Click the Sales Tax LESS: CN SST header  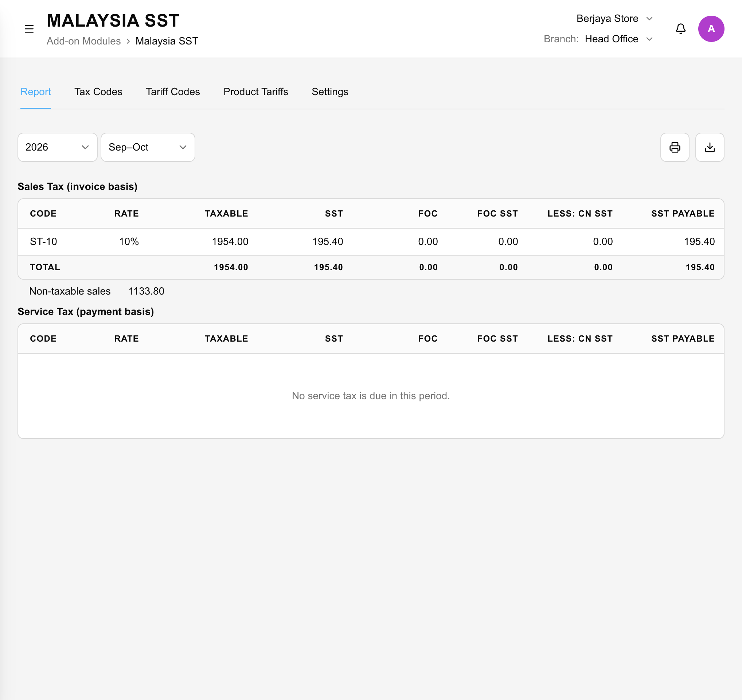(579, 214)
